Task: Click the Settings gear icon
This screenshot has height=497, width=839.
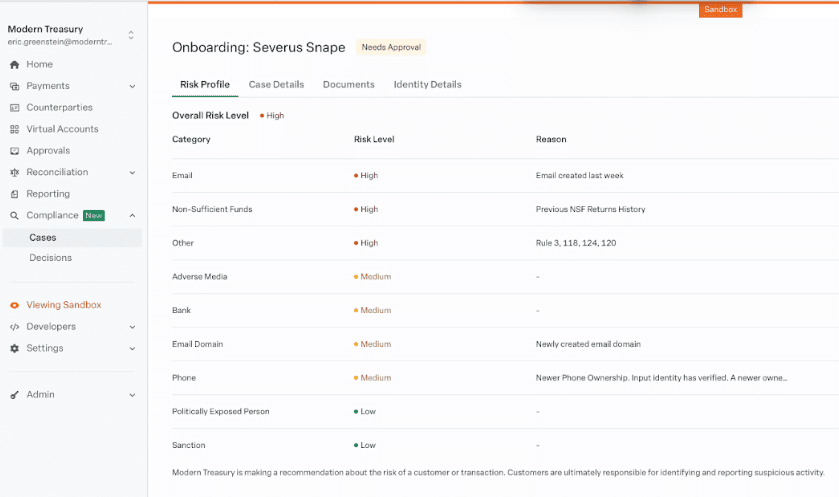Action: 14,348
